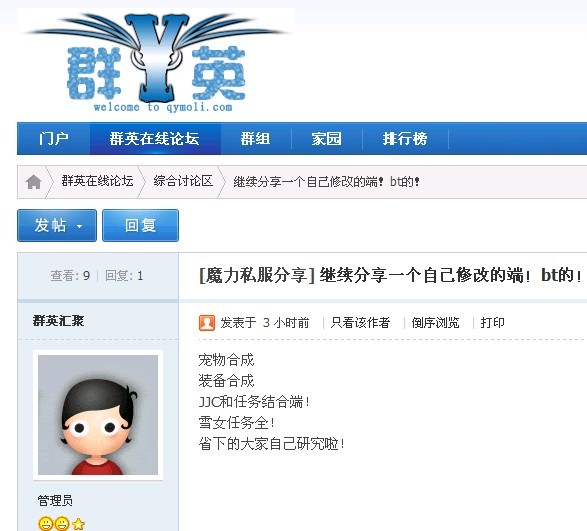Image resolution: width=587 pixels, height=531 pixels.
Task: Click the orange author icon beside 发表于
Action: point(207,323)
